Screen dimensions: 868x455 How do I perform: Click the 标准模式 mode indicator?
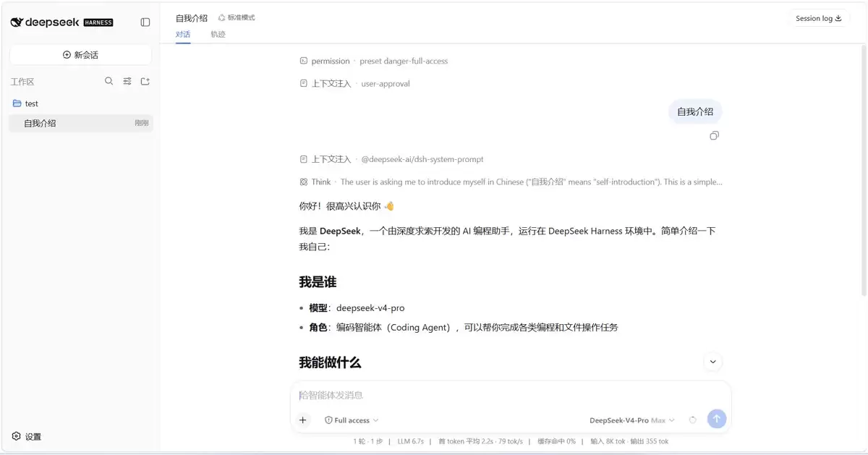(237, 17)
